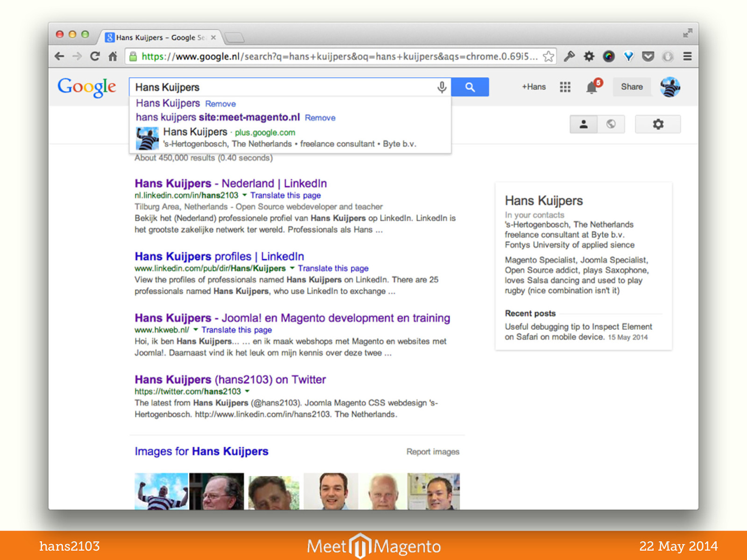
Task: Go forward with the browser forward arrow
Action: pos(77,56)
